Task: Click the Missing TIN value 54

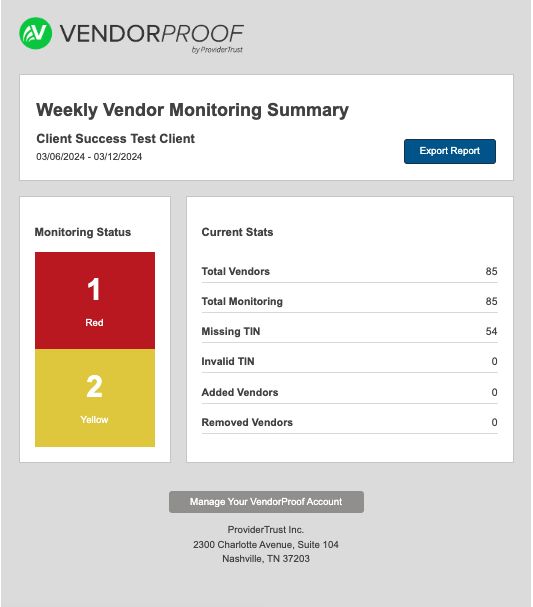Action: [491, 331]
